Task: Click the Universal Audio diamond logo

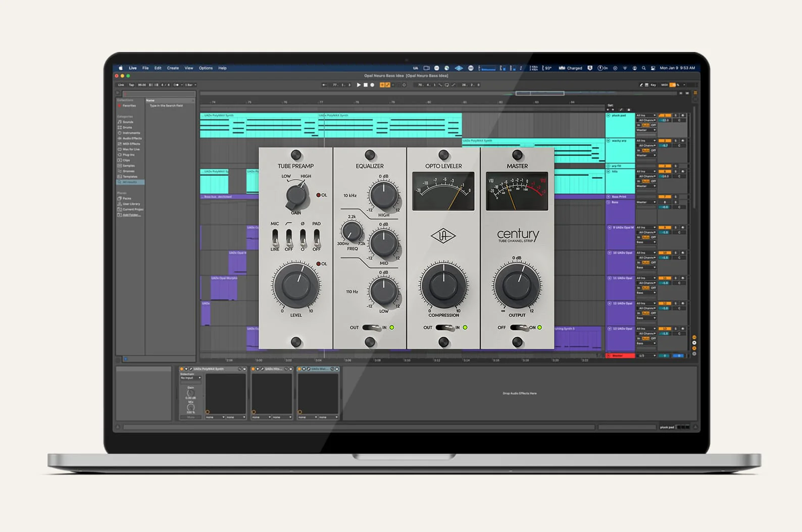Action: 443,236
